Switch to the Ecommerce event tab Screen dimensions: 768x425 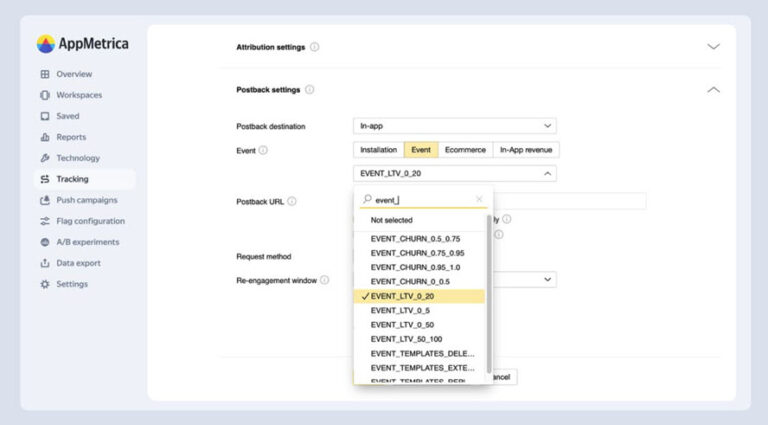tap(464, 150)
